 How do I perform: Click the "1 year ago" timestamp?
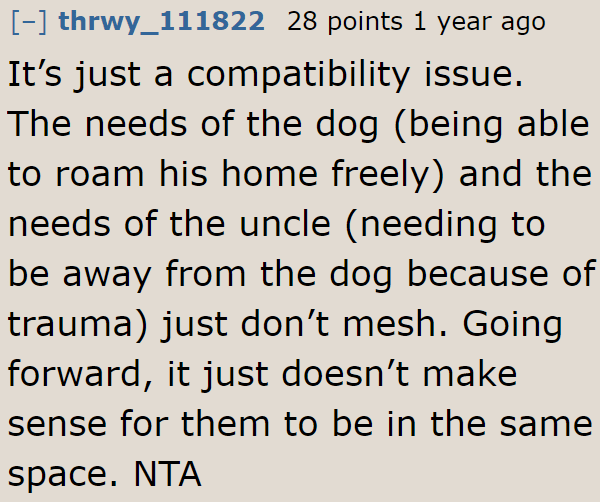pyautogui.click(x=479, y=22)
